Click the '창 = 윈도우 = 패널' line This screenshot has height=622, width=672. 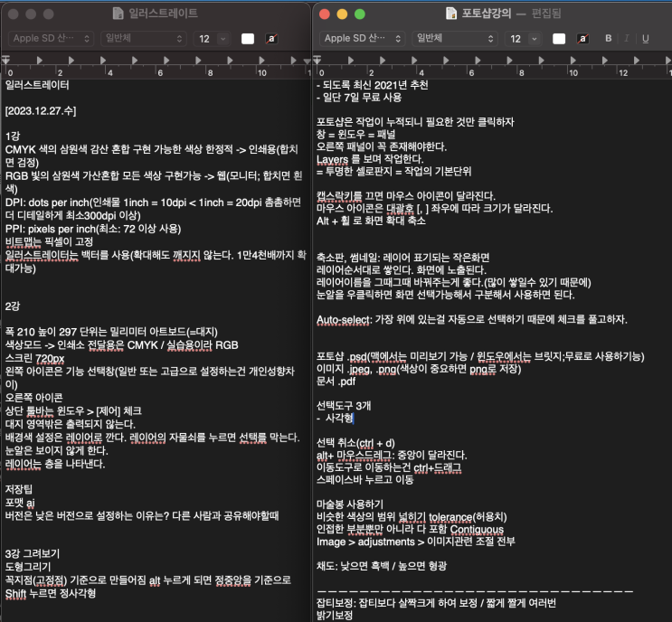[356, 134]
